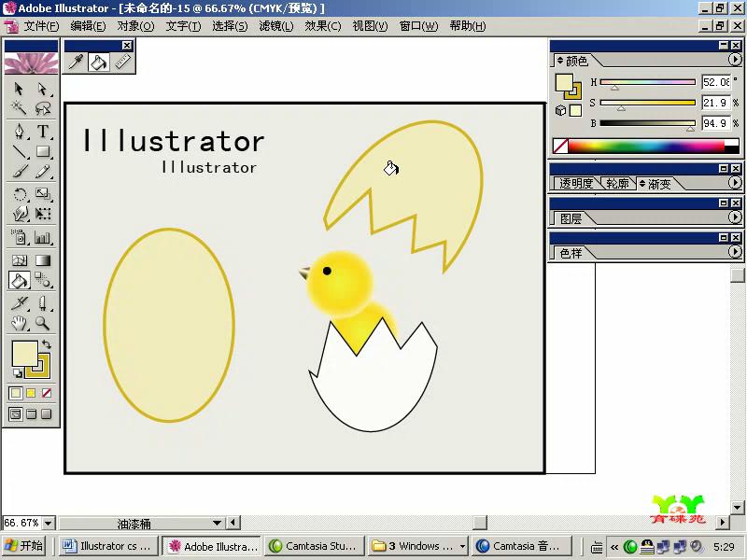Close the floating eyedropper tool palette
Viewport: 747px width, 560px height.
click(127, 45)
